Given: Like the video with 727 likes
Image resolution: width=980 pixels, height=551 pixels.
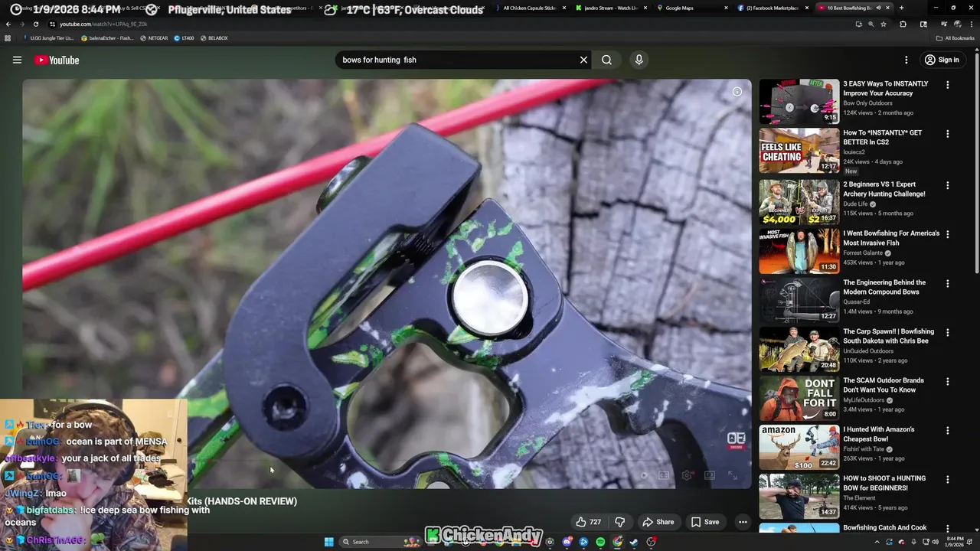Looking at the screenshot, I should pos(588,522).
